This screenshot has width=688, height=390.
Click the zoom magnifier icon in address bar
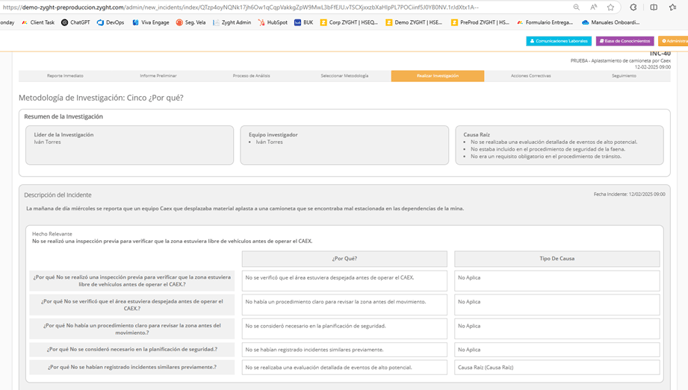pos(576,7)
